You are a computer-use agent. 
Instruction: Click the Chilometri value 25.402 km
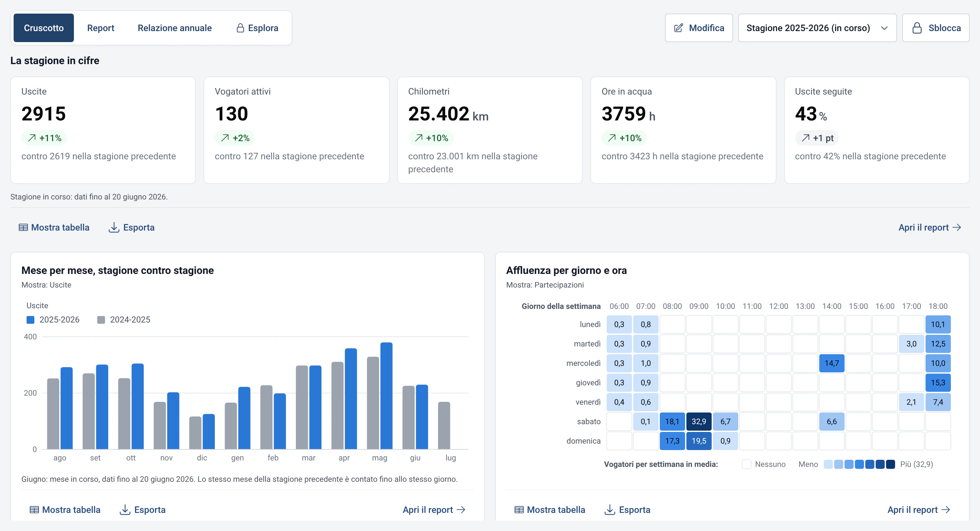tap(448, 114)
